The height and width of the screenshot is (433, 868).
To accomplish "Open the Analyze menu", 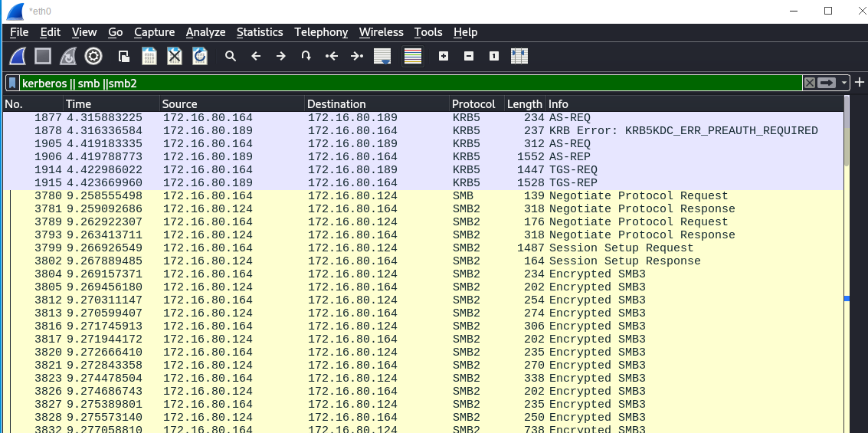I will (205, 32).
